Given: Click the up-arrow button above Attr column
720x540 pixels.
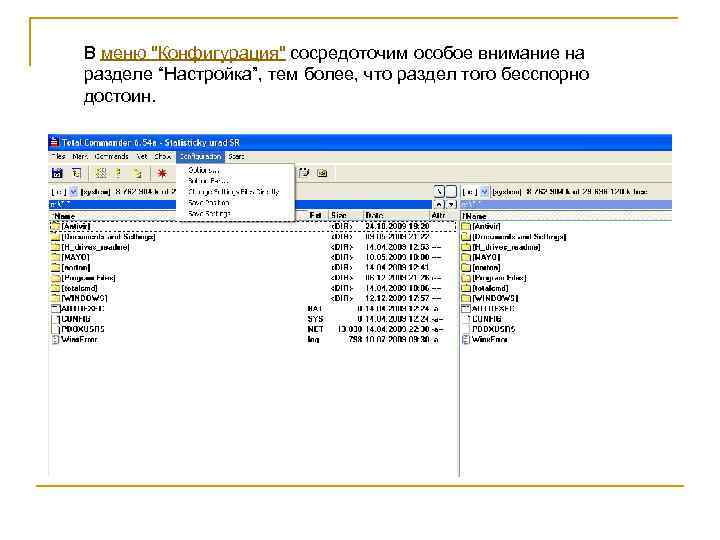Looking at the screenshot, I should (x=439, y=204).
